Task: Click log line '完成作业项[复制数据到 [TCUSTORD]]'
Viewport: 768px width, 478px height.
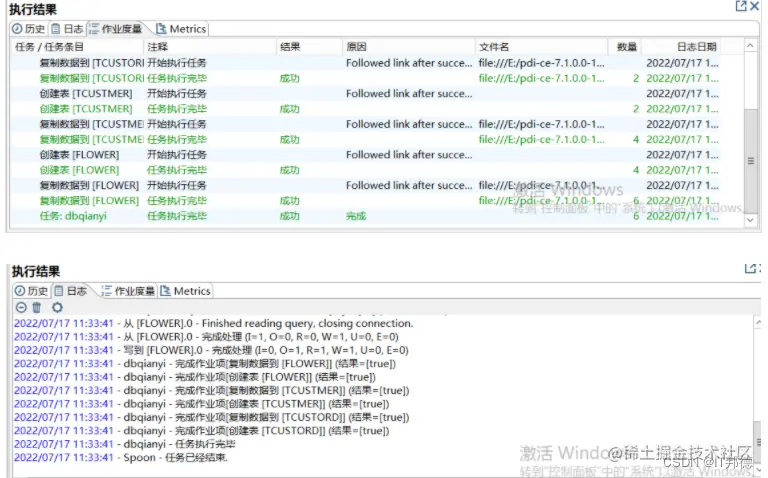Action: [212, 417]
